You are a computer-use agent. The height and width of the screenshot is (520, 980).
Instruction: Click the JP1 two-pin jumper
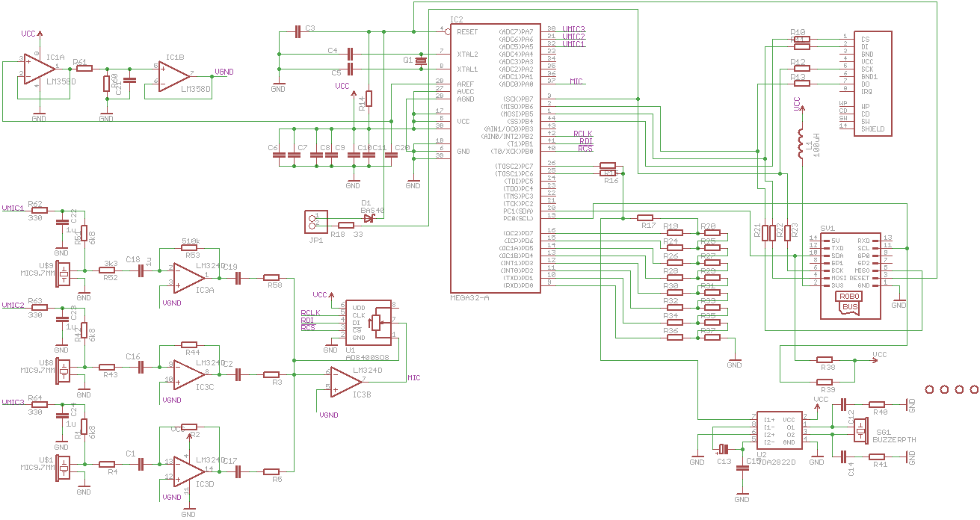314,220
